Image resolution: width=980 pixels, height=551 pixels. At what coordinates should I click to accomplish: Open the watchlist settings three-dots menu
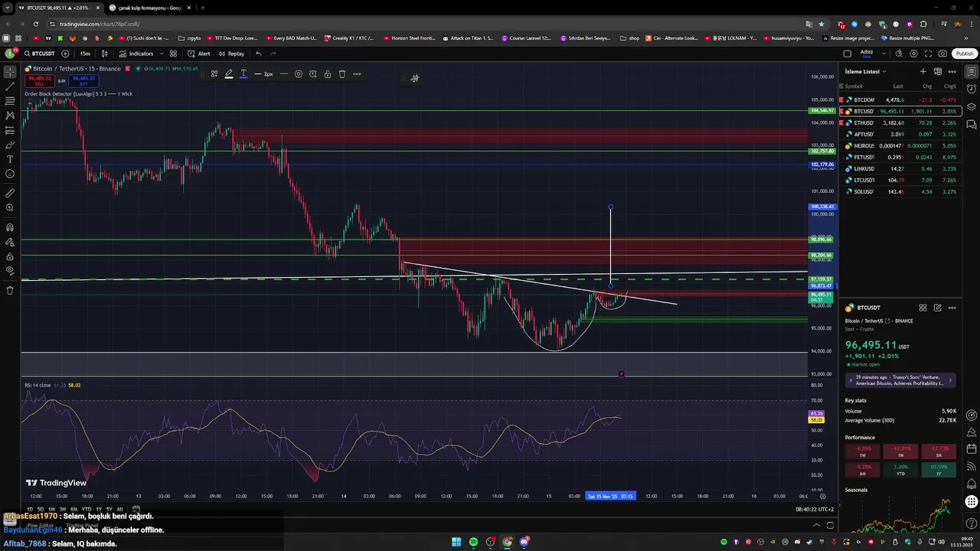[952, 71]
